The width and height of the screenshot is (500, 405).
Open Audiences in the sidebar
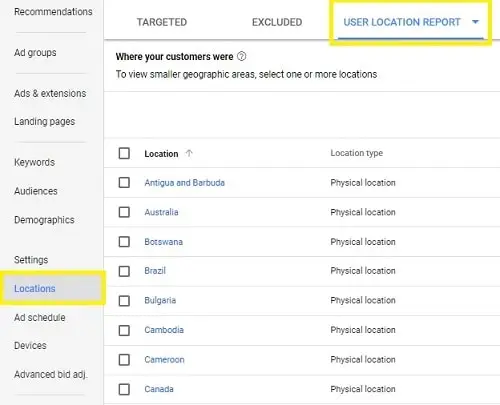click(36, 191)
